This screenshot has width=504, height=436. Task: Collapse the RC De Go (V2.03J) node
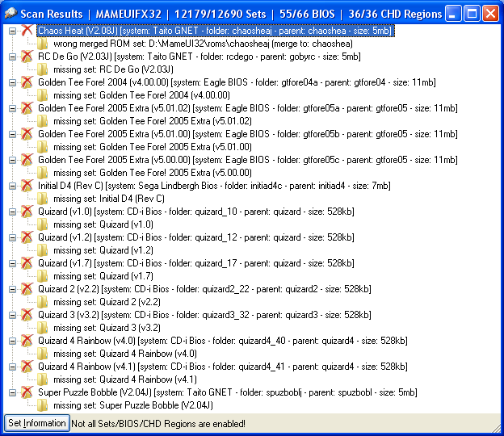click(12, 57)
